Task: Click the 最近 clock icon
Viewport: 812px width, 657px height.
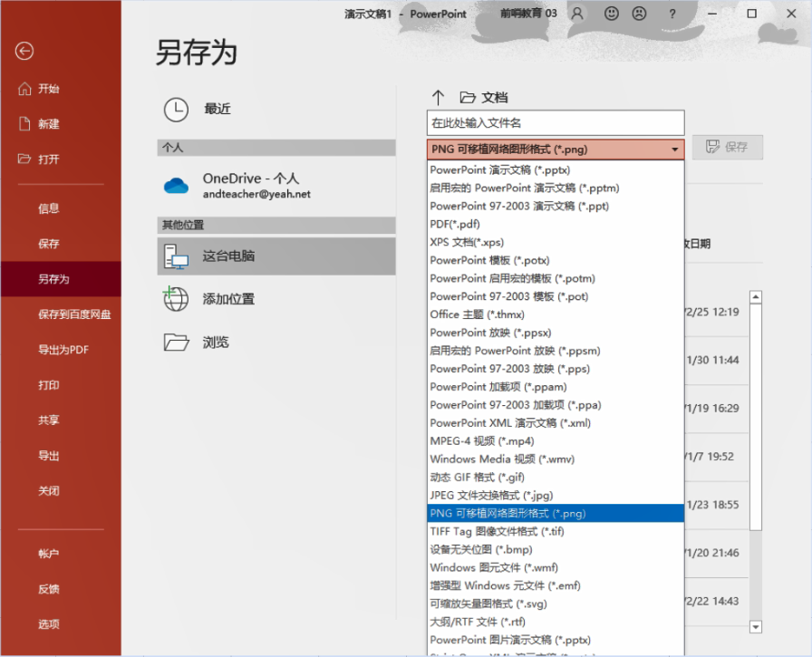Action: tap(176, 110)
